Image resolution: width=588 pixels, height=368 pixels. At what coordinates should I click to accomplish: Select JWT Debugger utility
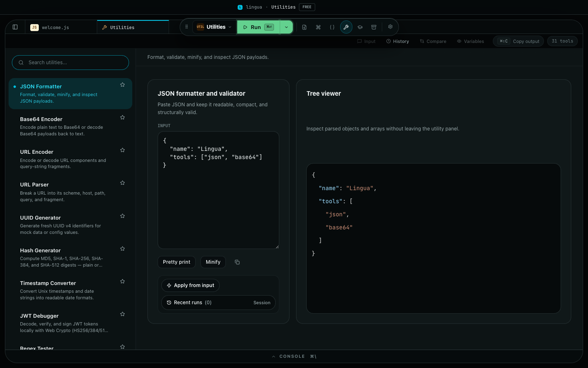pyautogui.click(x=70, y=323)
